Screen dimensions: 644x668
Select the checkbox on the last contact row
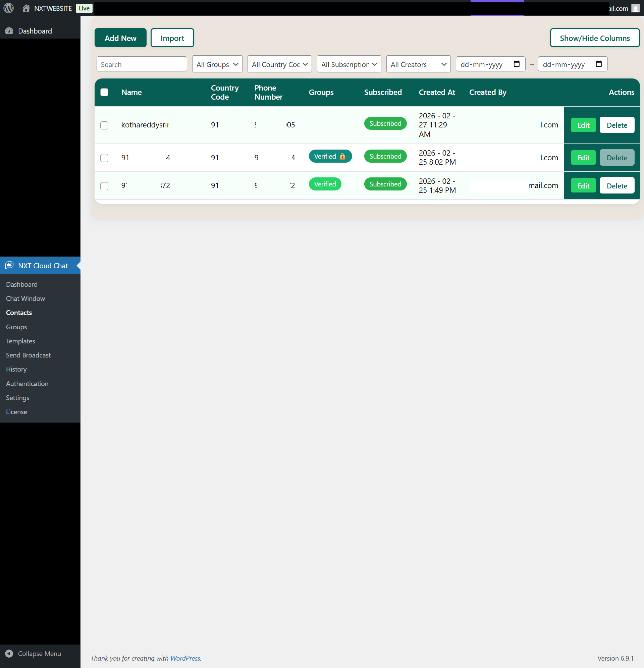(104, 186)
